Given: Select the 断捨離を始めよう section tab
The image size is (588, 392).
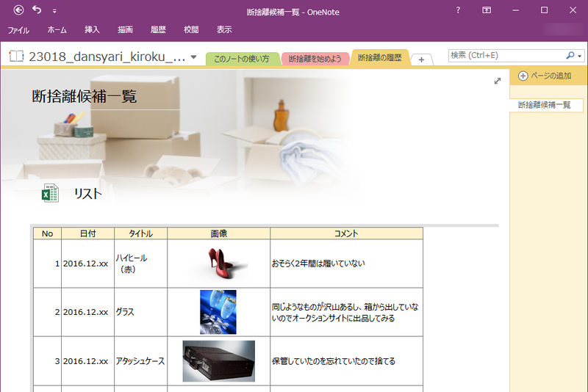Looking at the screenshot, I should click(x=315, y=59).
